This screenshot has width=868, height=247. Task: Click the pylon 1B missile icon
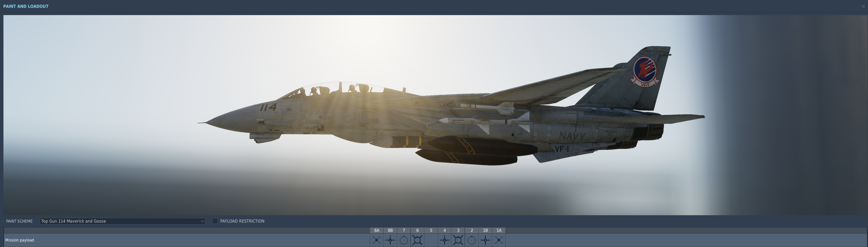click(x=485, y=240)
